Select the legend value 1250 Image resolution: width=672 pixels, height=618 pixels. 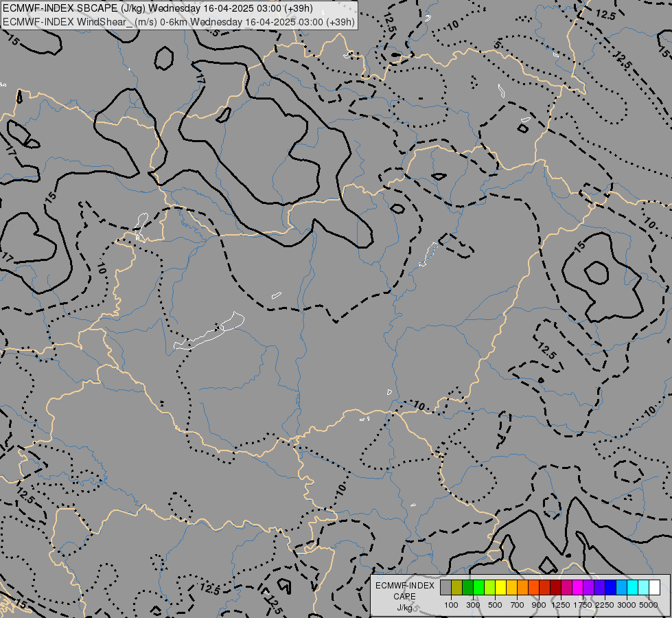tap(561, 605)
